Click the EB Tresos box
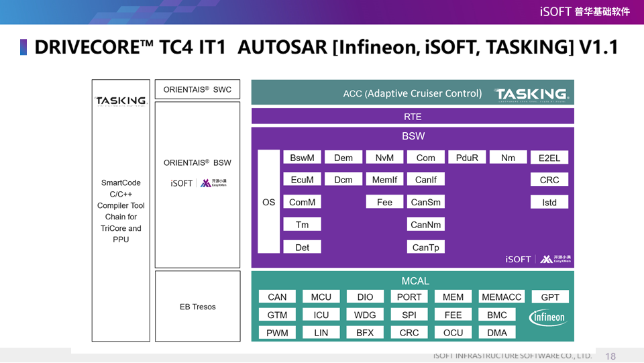 (197, 307)
